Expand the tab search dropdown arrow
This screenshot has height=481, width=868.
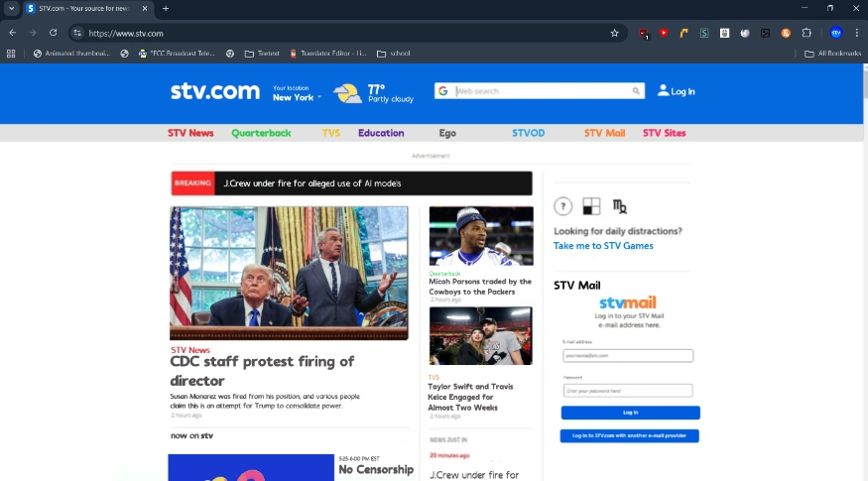(x=11, y=8)
